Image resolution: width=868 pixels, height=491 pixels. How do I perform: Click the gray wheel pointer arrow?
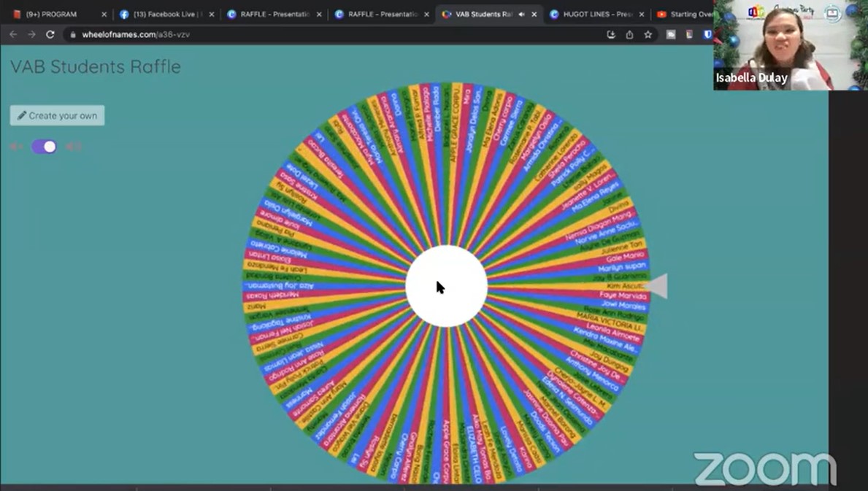point(656,286)
